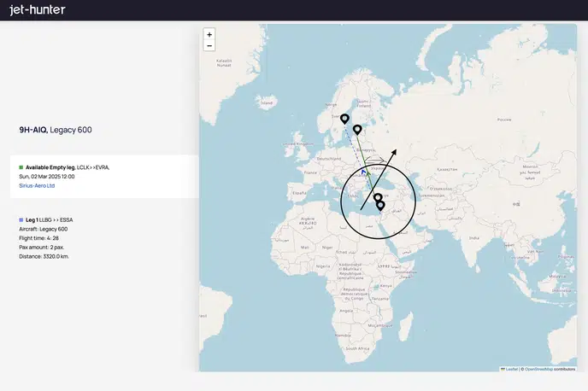This screenshot has width=588, height=391.
Task: Click the 9H-AIQ Legacy 600 heading
Action: point(56,130)
